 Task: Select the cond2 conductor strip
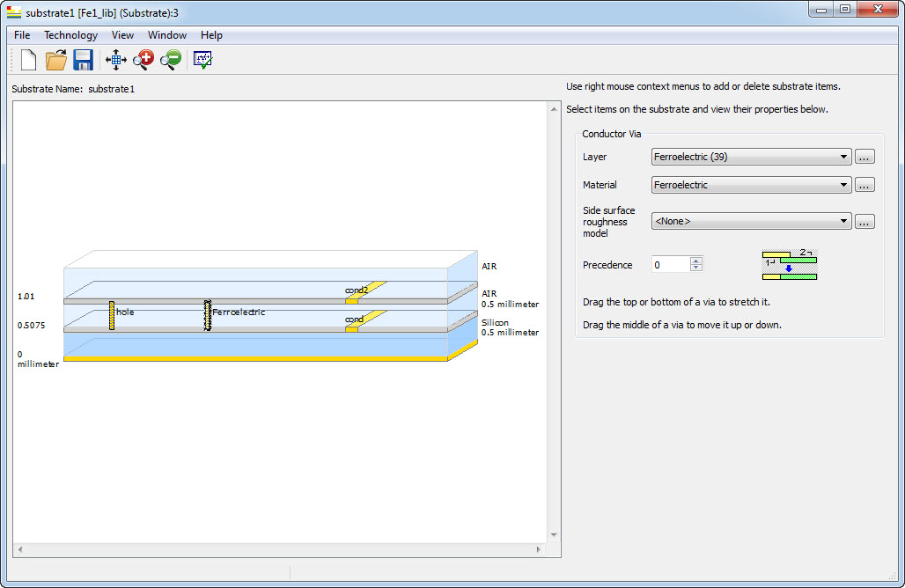[x=373, y=287]
